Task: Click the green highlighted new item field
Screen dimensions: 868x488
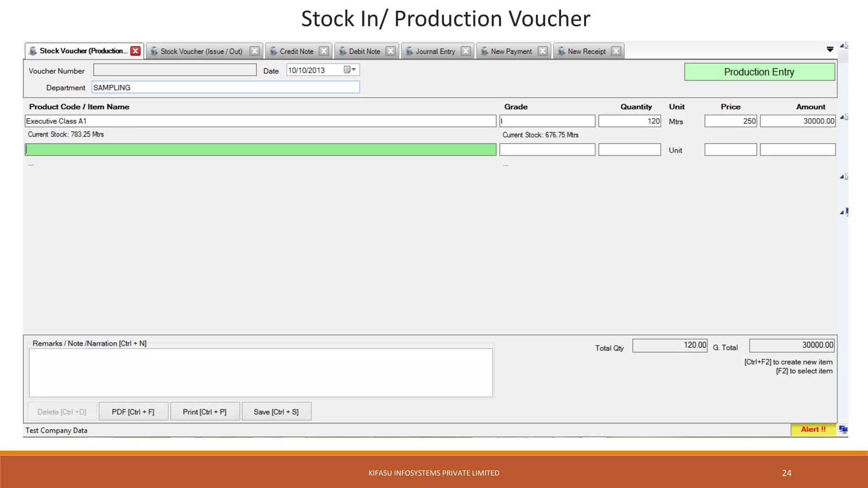Action: (260, 150)
